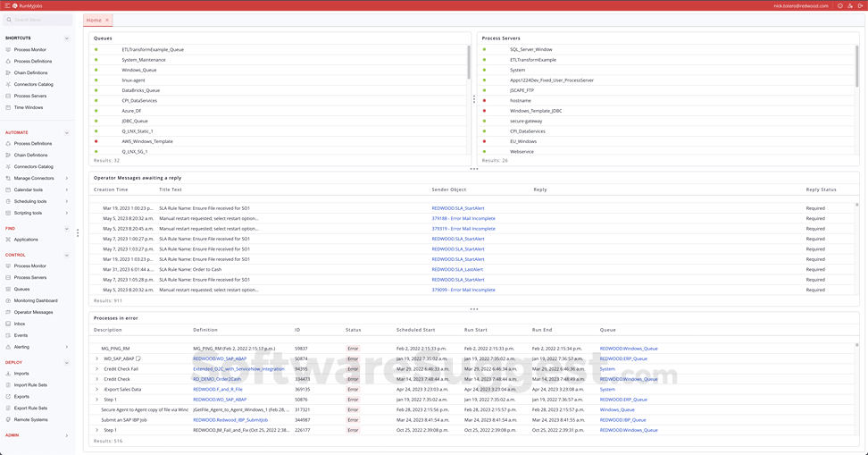Expand the Alerting submenu
Screen dimensions: 868x455
(x=67, y=347)
